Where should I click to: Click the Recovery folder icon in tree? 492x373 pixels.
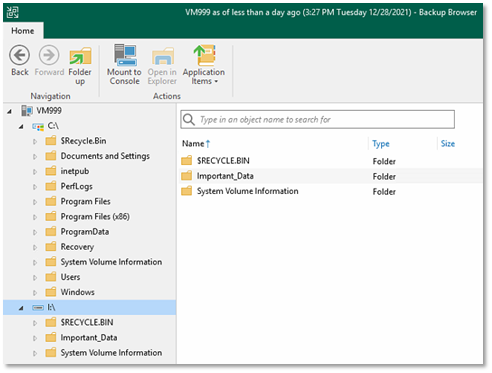(51, 247)
